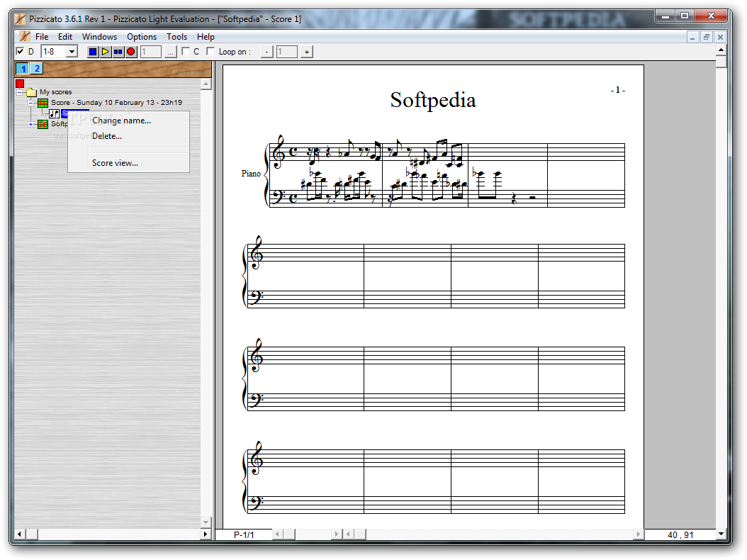Click the Pizzicato title bar icon
This screenshot has width=747, height=560.
pos(20,19)
